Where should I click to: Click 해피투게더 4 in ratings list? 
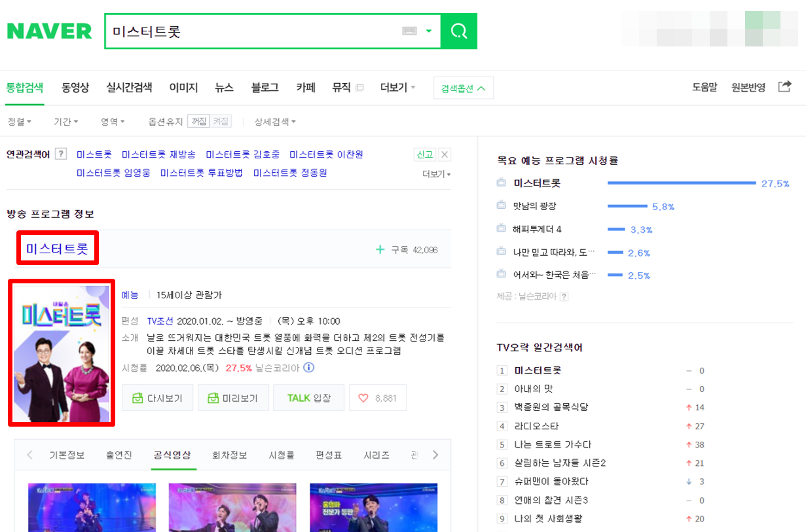point(538,229)
